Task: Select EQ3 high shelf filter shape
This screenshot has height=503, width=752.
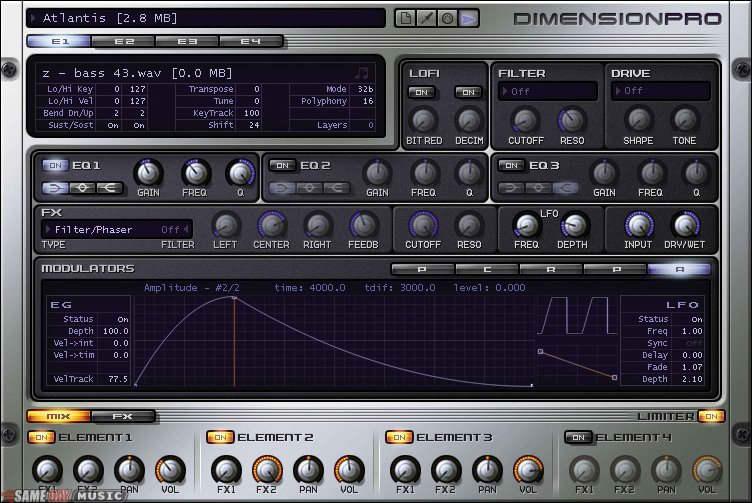Action: point(566,187)
